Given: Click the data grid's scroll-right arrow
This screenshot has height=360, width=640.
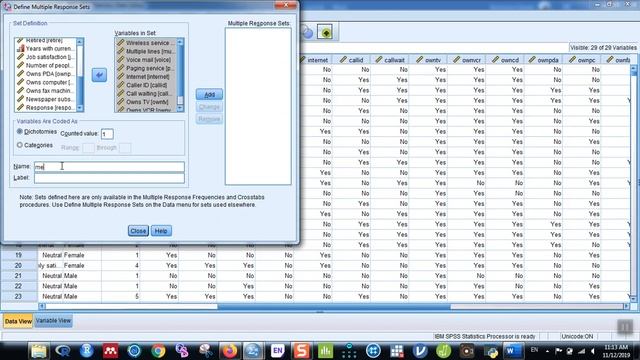Looking at the screenshot, I should (x=627, y=306).
